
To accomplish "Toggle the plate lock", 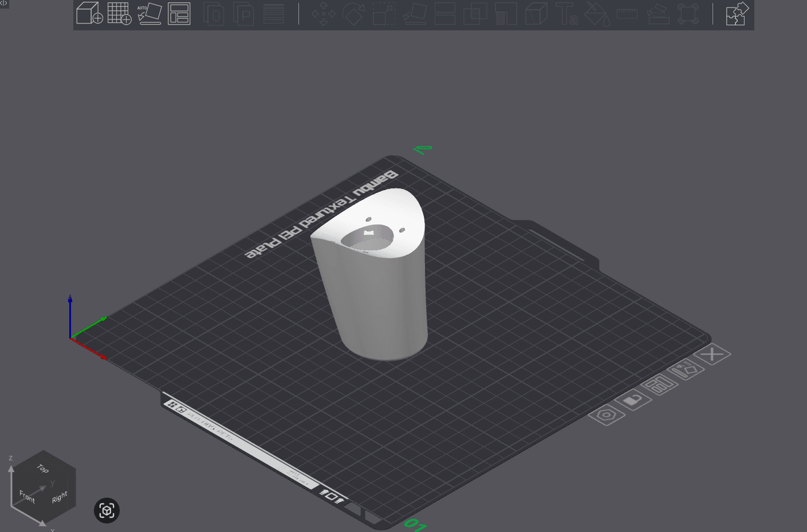I will click(x=633, y=399).
